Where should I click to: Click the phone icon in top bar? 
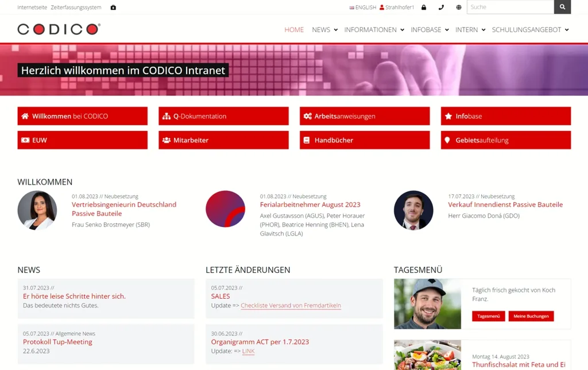click(441, 7)
